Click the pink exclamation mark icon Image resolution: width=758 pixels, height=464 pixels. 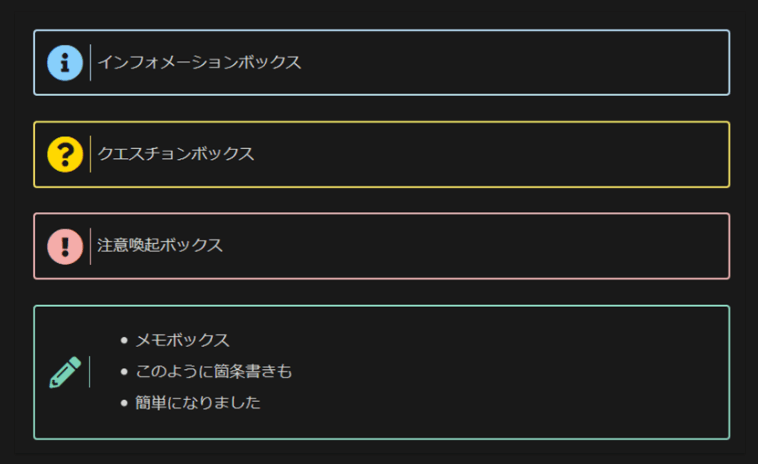[x=65, y=245]
